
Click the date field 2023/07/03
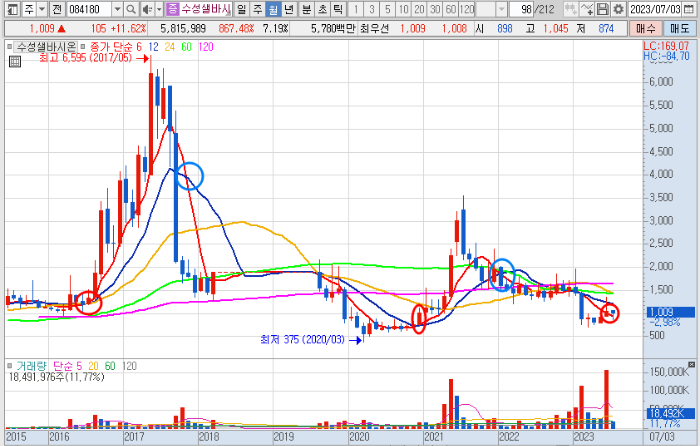(x=655, y=9)
